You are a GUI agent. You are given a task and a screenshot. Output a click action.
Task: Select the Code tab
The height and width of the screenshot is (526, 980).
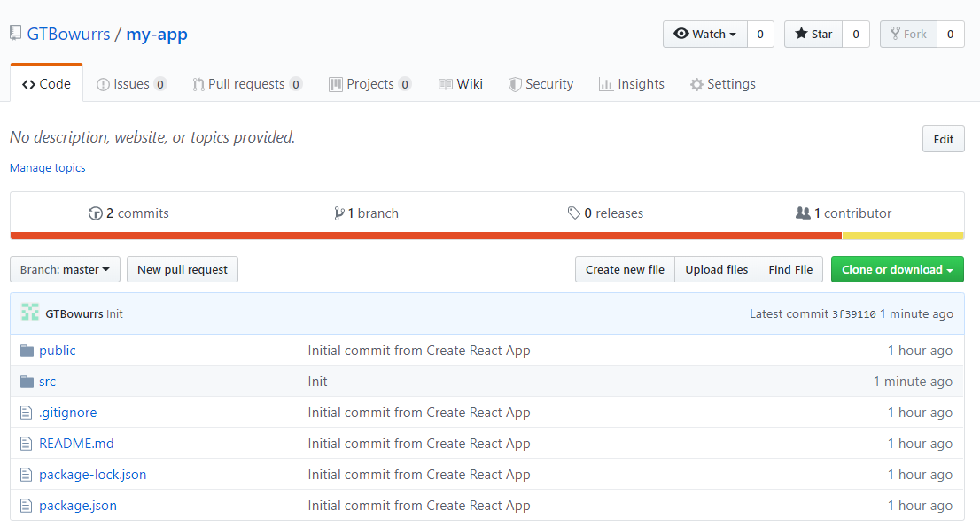[46, 83]
